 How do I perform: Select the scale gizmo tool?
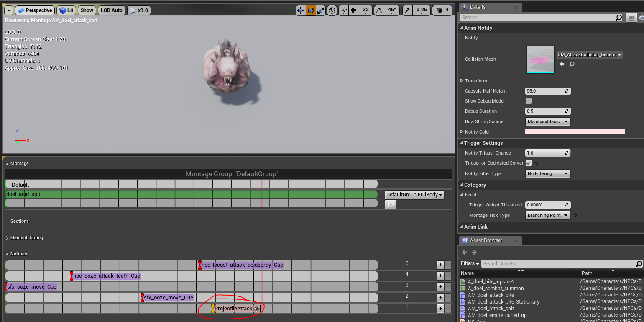321,10
